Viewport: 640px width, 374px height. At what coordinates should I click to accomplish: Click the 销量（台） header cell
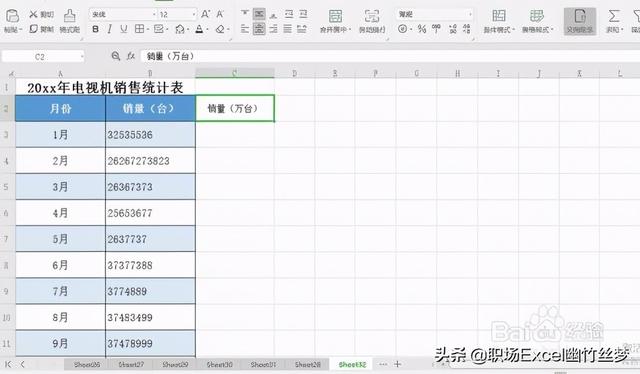click(x=150, y=109)
